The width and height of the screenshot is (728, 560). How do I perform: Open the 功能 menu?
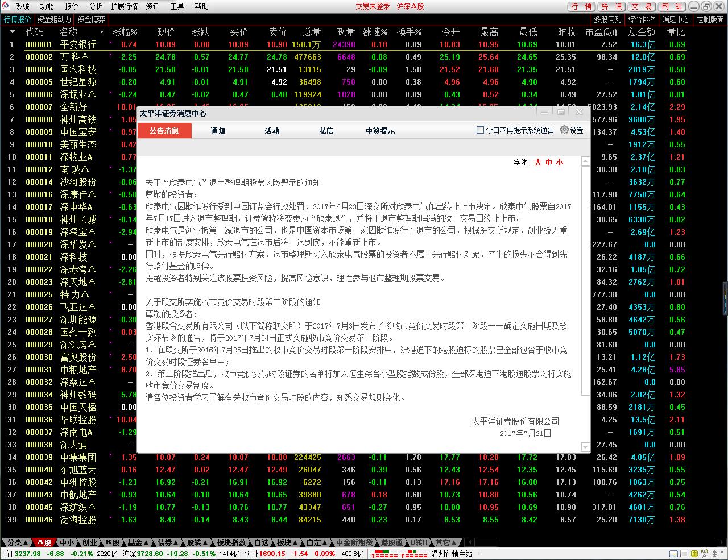click(47, 6)
